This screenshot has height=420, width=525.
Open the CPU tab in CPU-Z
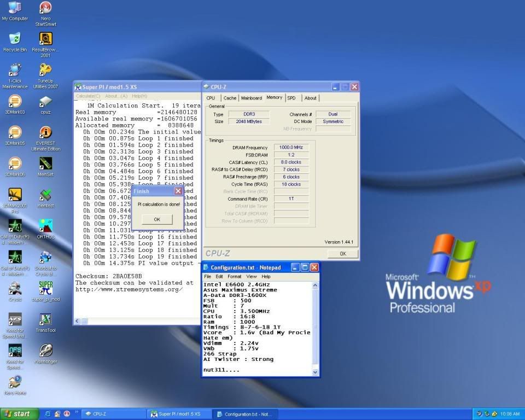[211, 98]
